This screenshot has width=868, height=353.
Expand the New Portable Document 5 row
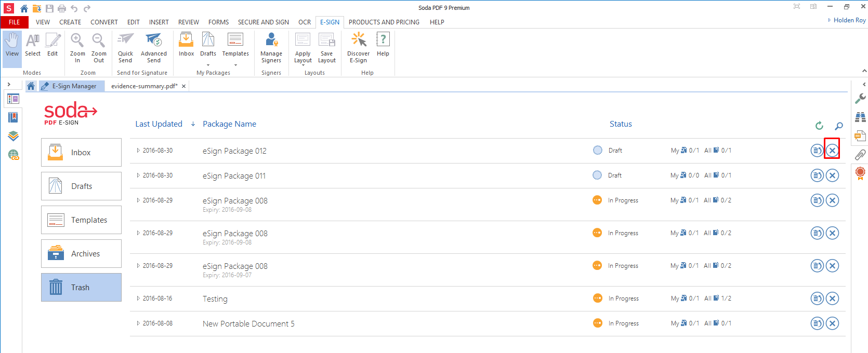(x=138, y=323)
